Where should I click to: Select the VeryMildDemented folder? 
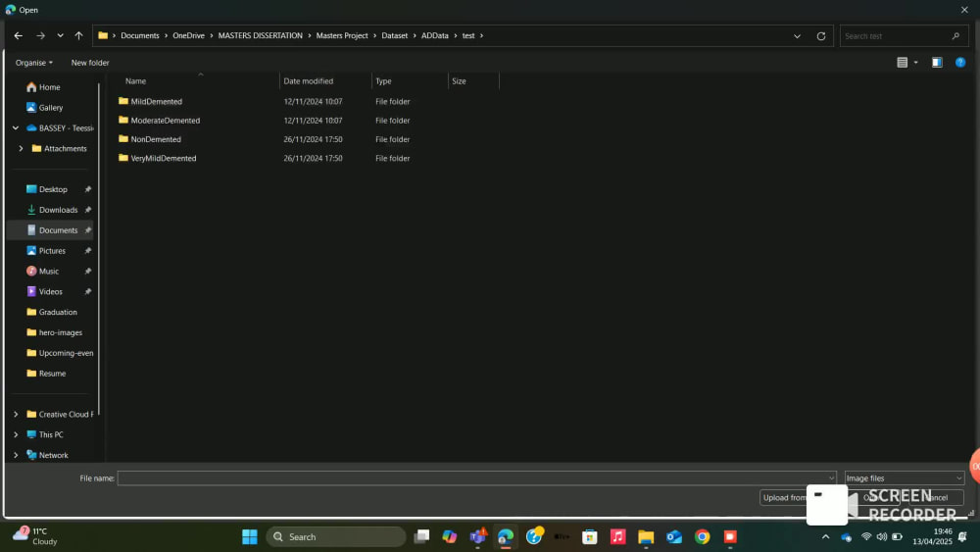click(x=163, y=158)
